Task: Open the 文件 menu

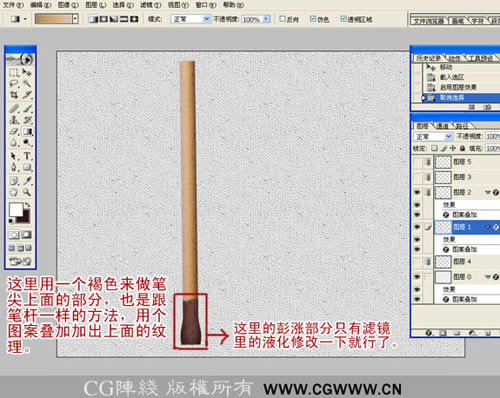Action: (13, 5)
